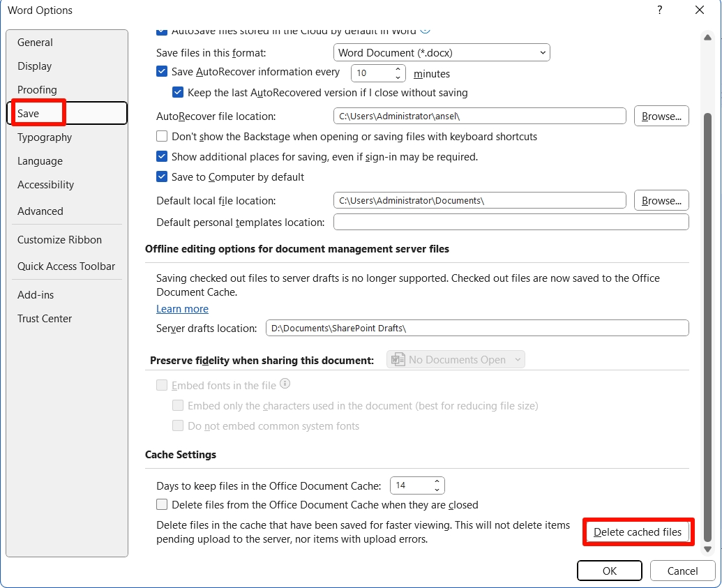
Task: Confirm changes with OK
Action: 609,571
